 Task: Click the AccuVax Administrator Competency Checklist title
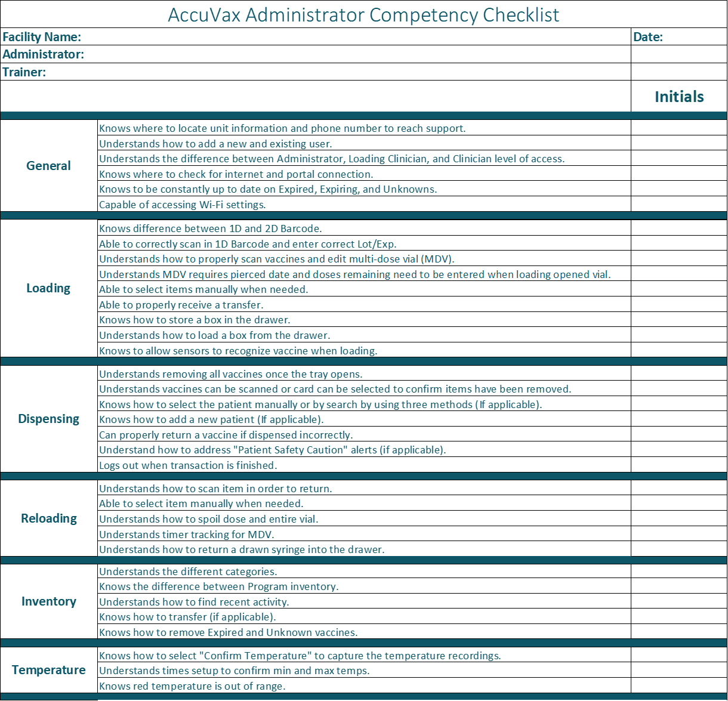[363, 14]
